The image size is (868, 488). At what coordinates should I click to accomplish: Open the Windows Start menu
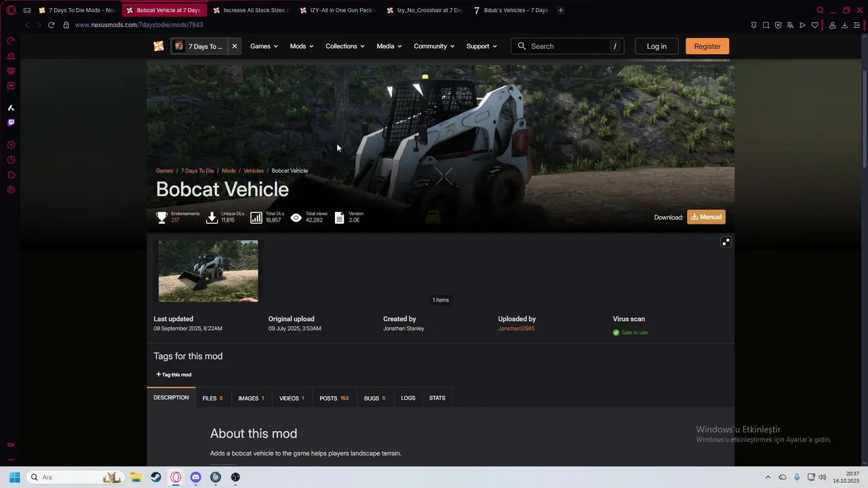pos(14,477)
